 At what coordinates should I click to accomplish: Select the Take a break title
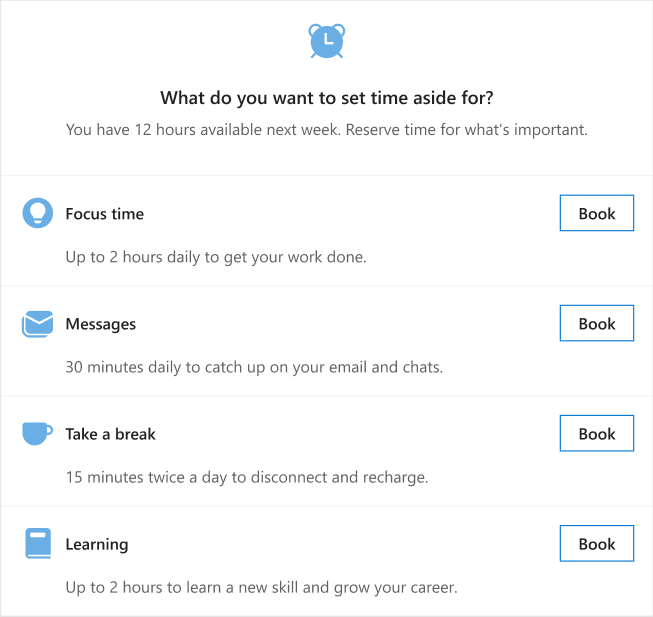point(110,434)
